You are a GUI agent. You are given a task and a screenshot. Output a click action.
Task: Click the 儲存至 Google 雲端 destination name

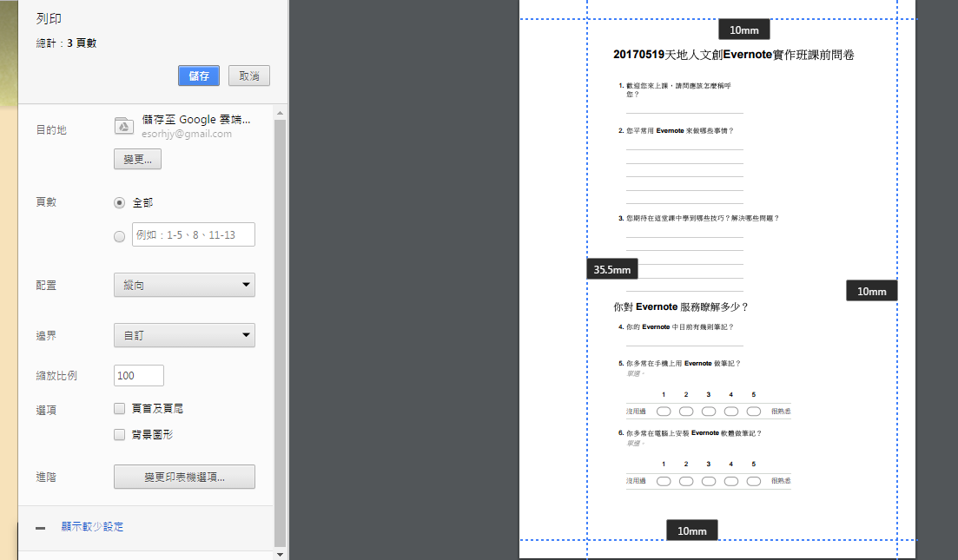(196, 120)
